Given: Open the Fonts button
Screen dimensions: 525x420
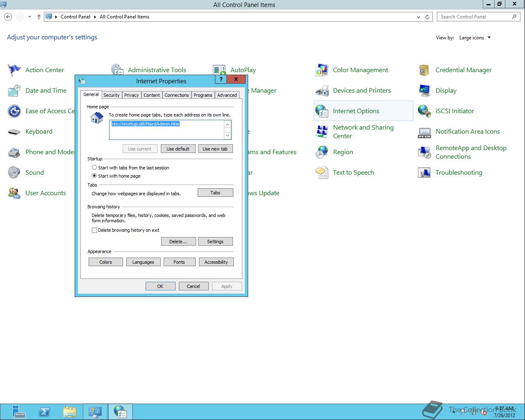Looking at the screenshot, I should point(179,262).
